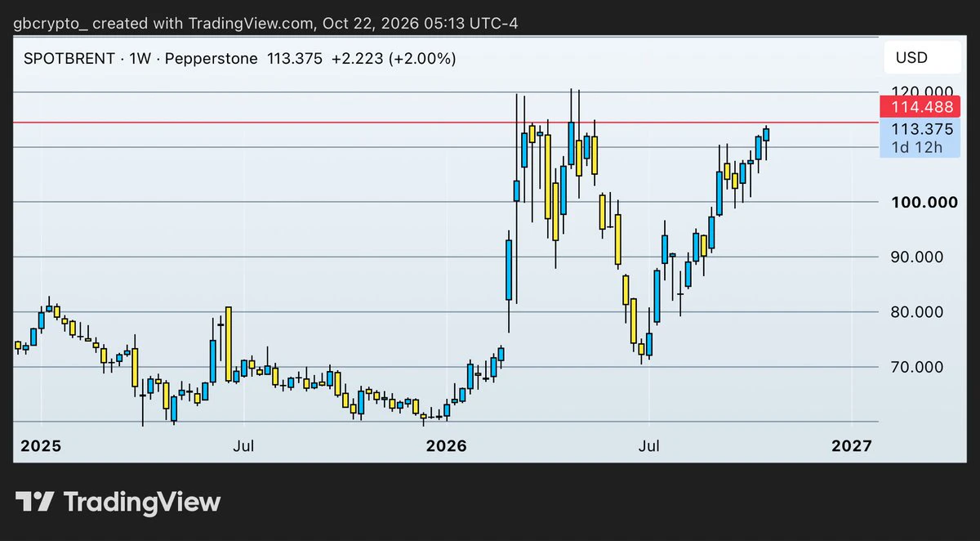980x541 pixels.
Task: Select the red horizontal line across the chart
Action: click(445, 123)
